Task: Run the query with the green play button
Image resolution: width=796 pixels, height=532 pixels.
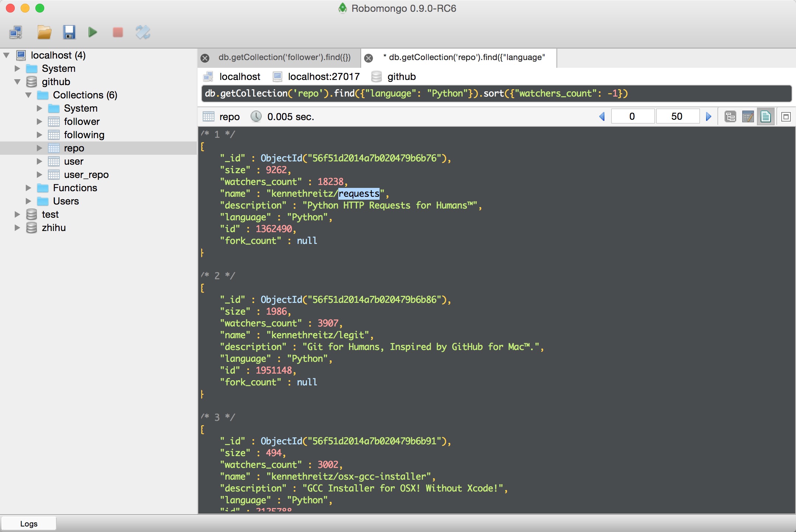Action: [93, 32]
